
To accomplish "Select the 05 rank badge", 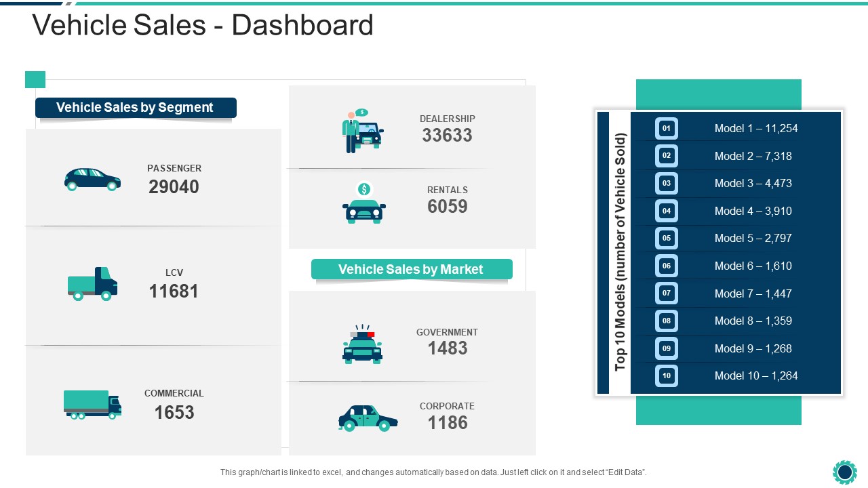I will point(667,238).
